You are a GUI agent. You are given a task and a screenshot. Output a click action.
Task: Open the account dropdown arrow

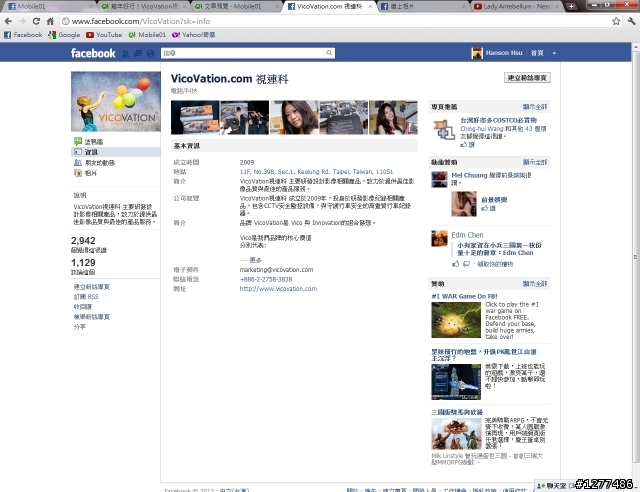coord(554,53)
